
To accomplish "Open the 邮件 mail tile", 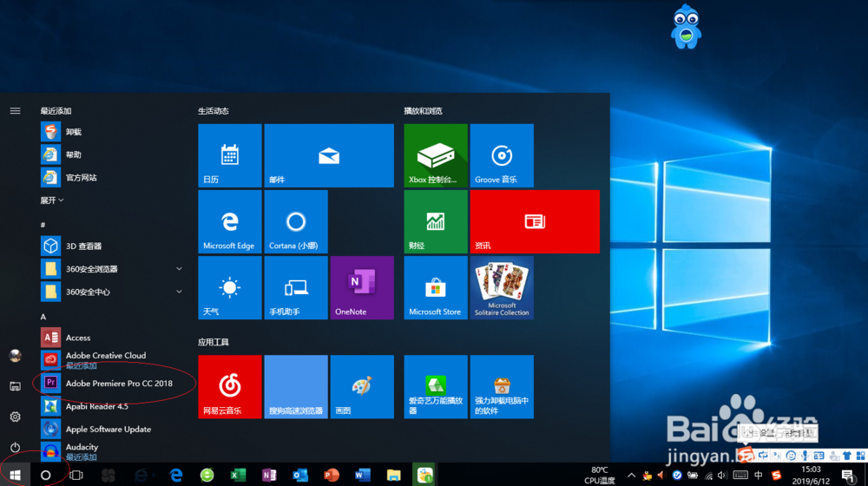I will (x=329, y=155).
